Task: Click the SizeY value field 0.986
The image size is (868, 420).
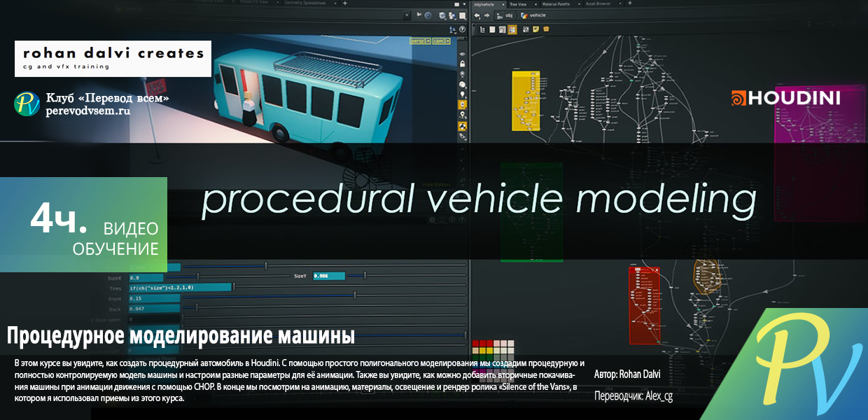Action: pyautogui.click(x=329, y=275)
